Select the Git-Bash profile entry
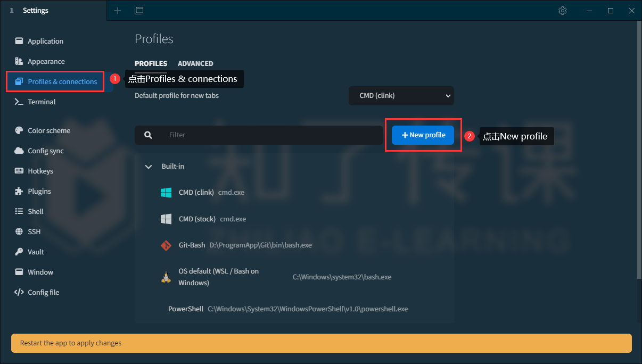This screenshot has height=364, width=642. (192, 245)
